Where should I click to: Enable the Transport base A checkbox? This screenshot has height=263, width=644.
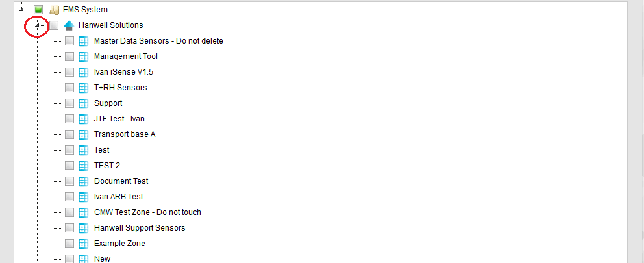tap(69, 134)
